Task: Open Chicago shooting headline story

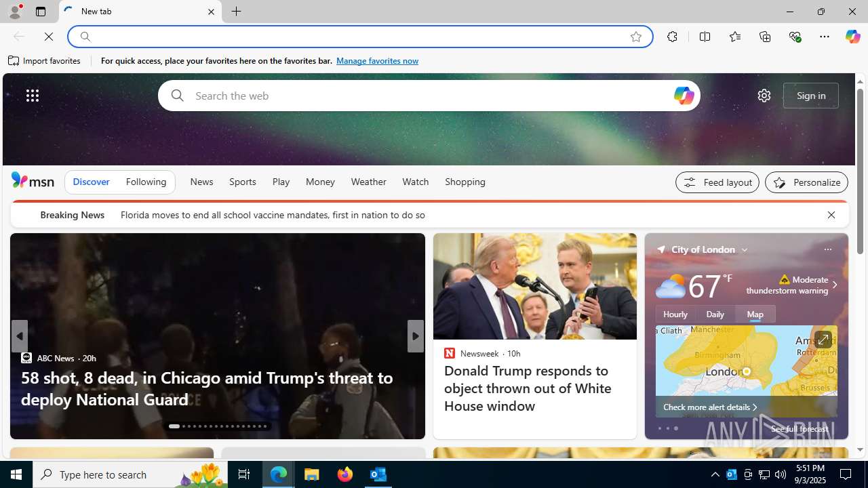Action: point(207,388)
